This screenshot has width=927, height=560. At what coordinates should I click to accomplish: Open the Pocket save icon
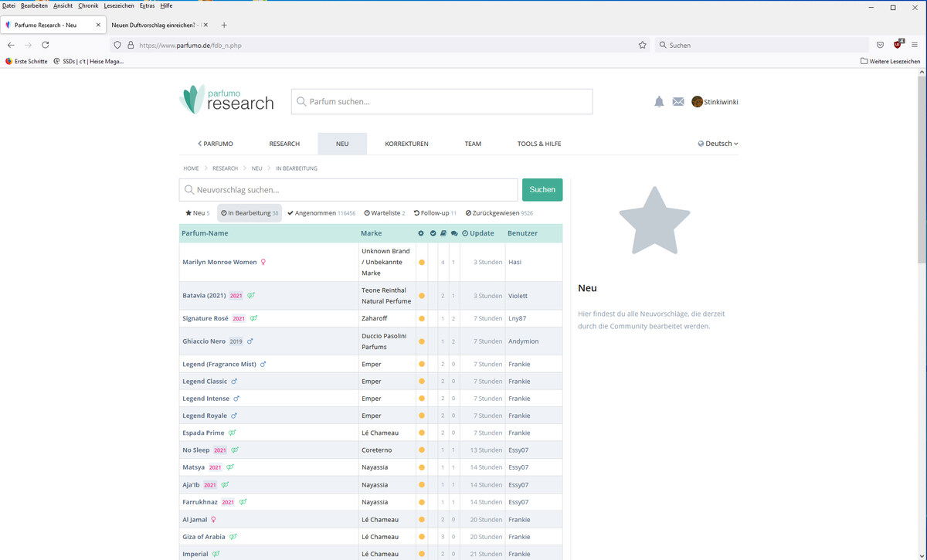point(880,45)
